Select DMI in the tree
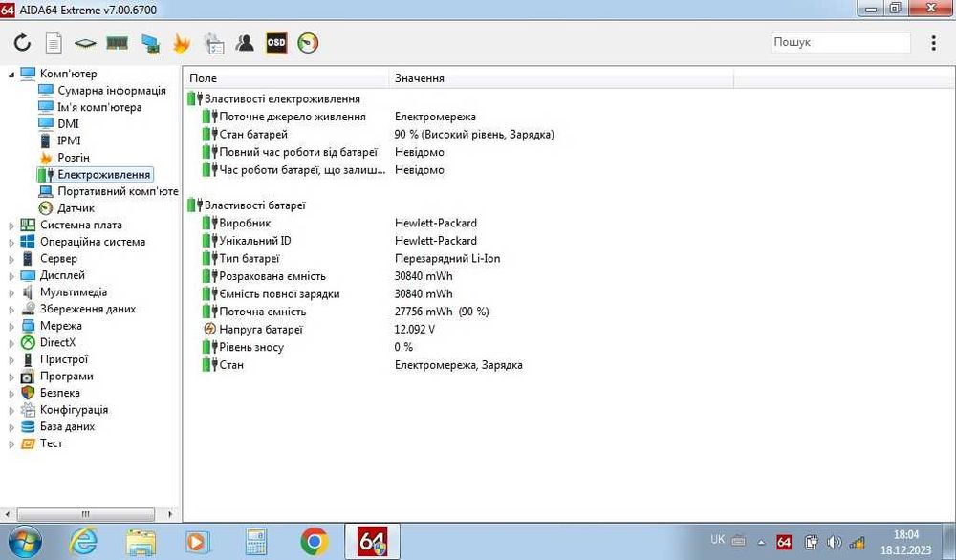The height and width of the screenshot is (560, 956). point(68,123)
